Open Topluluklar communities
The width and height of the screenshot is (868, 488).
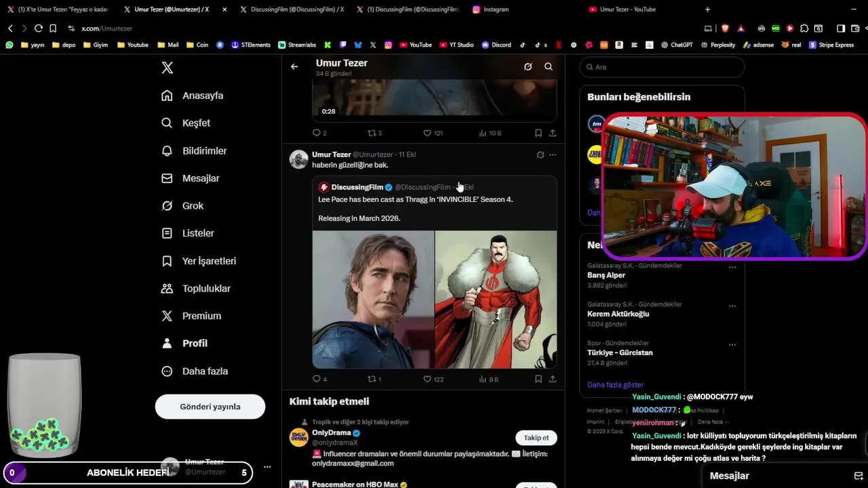coord(196,288)
